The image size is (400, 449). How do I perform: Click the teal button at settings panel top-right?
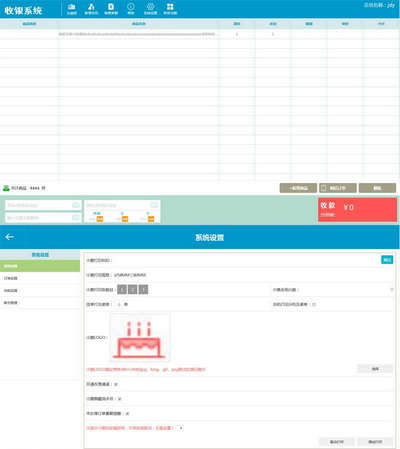coord(387,260)
